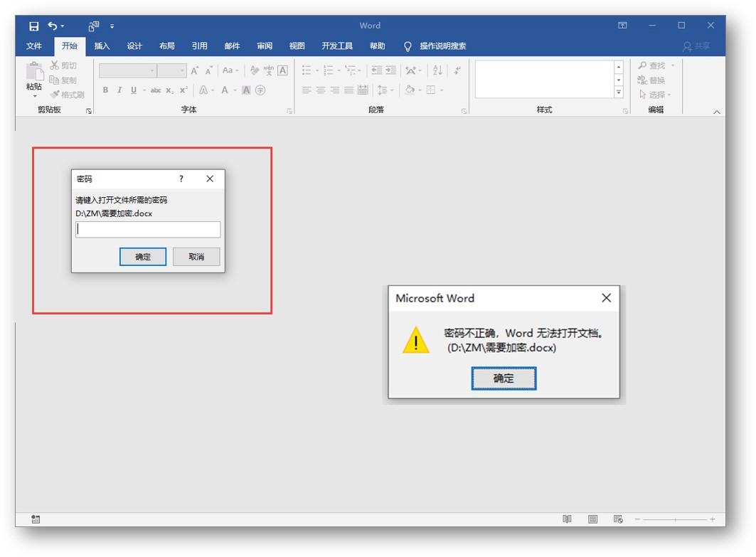
Task: Open the Undo dropdown arrow
Action: [x=61, y=25]
